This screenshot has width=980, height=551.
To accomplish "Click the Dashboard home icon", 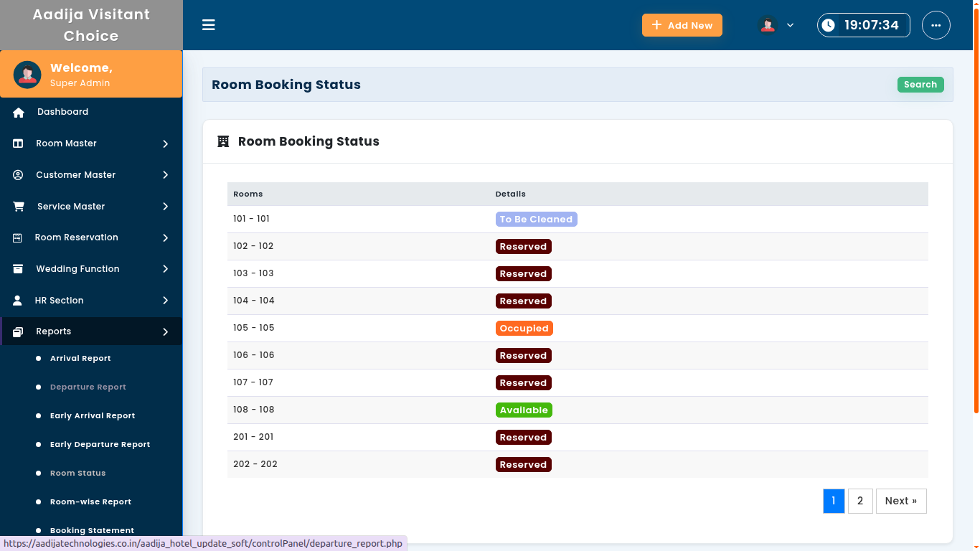I will click(19, 113).
